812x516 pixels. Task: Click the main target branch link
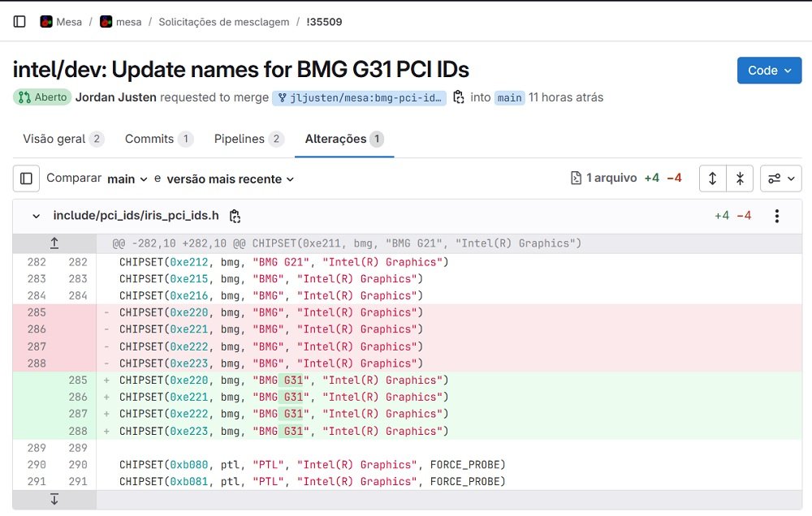pos(509,97)
